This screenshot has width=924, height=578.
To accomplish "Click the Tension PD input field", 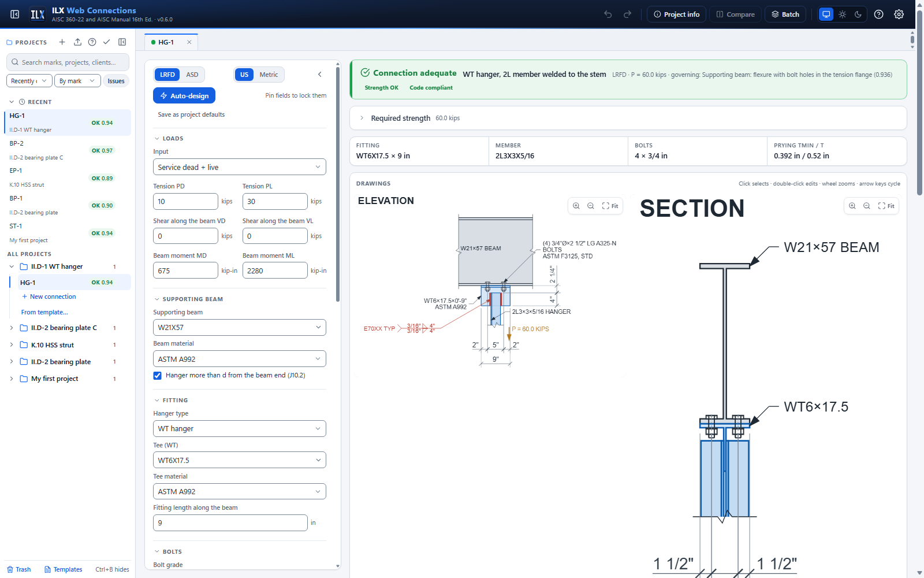I will tap(185, 201).
